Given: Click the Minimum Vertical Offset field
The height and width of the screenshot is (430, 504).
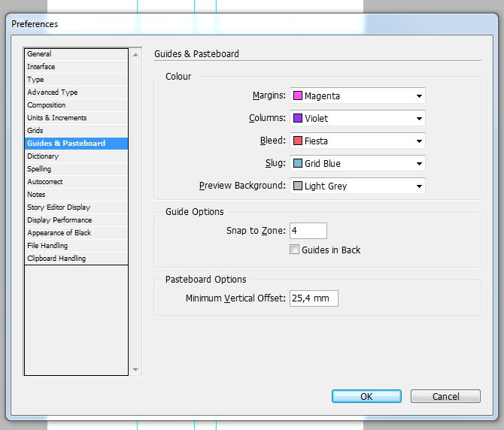Looking at the screenshot, I should [x=314, y=298].
